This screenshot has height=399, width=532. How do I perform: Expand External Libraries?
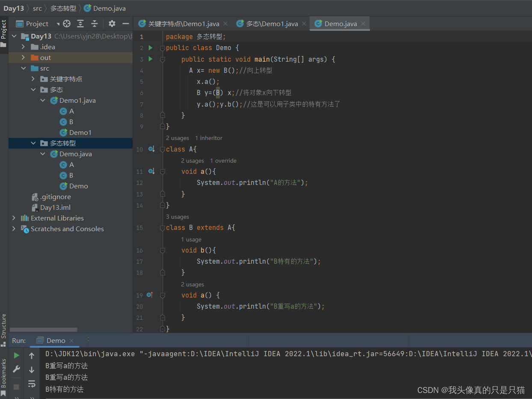pyautogui.click(x=14, y=218)
